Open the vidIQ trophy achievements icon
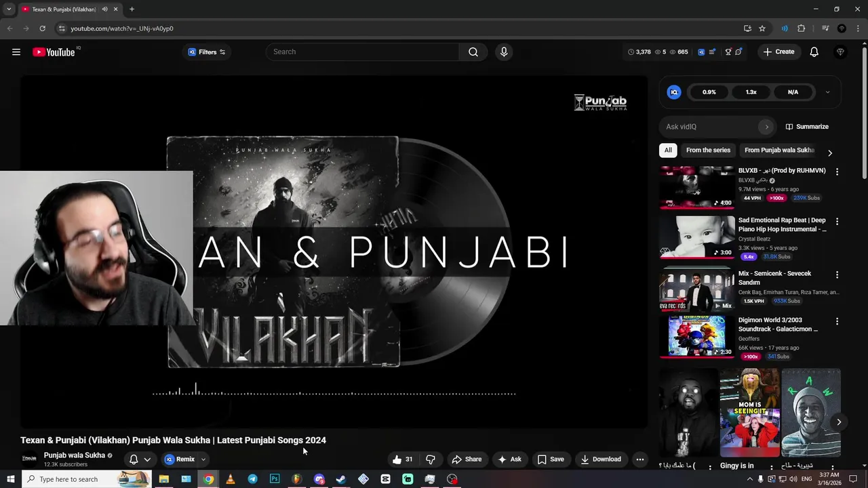The height and width of the screenshot is (488, 868). click(728, 52)
